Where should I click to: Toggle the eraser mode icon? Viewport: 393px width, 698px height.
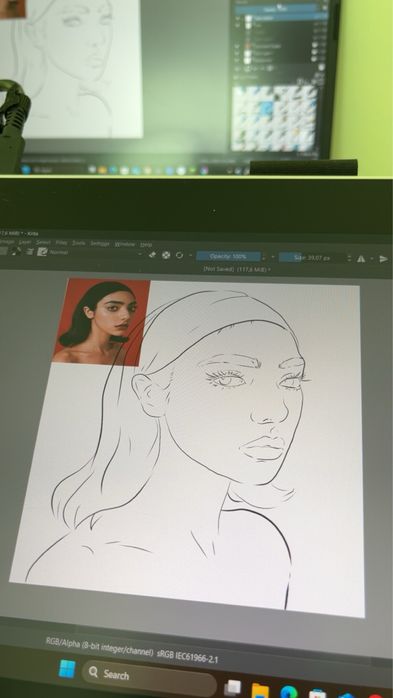[152, 255]
